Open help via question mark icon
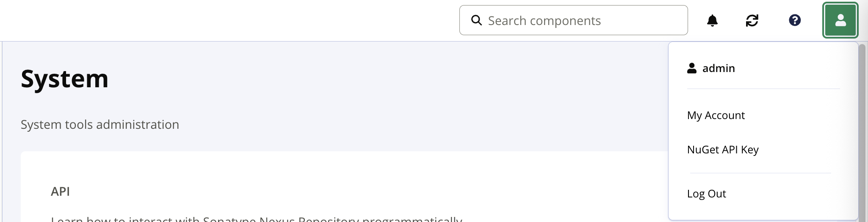Screen dimensions: 868x222 795,20
